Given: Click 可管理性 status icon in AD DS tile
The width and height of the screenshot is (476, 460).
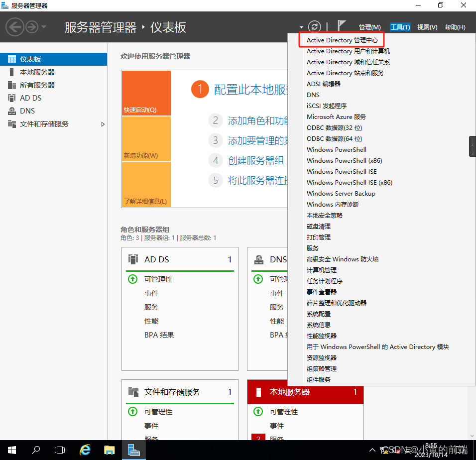Looking at the screenshot, I should (132, 279).
